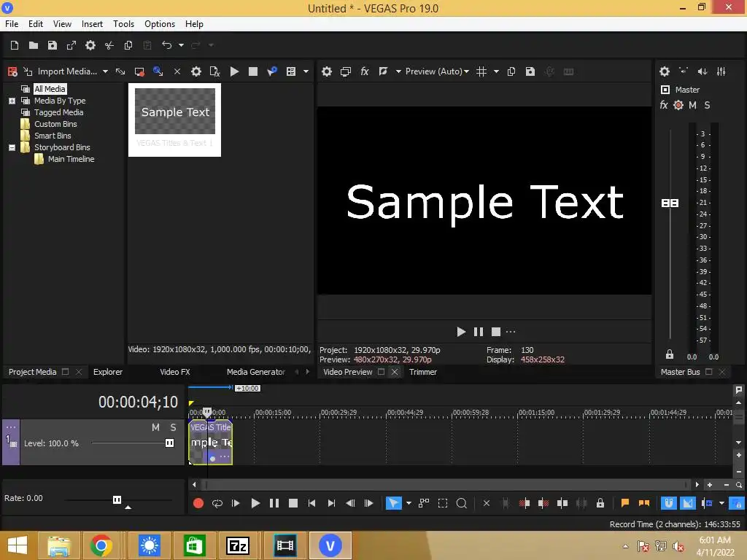Screen dimensions: 747x560
Task: Toggle Master Bus Downmix Output icon
Action: (x=683, y=71)
